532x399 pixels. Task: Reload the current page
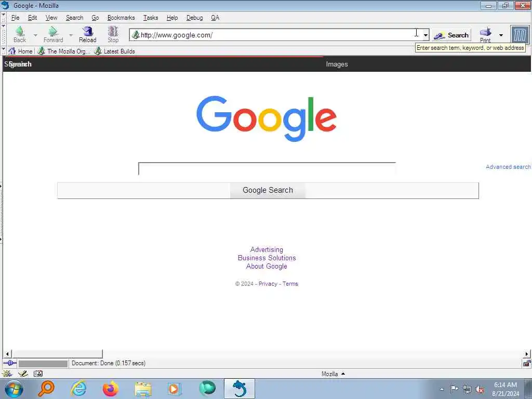87,35
